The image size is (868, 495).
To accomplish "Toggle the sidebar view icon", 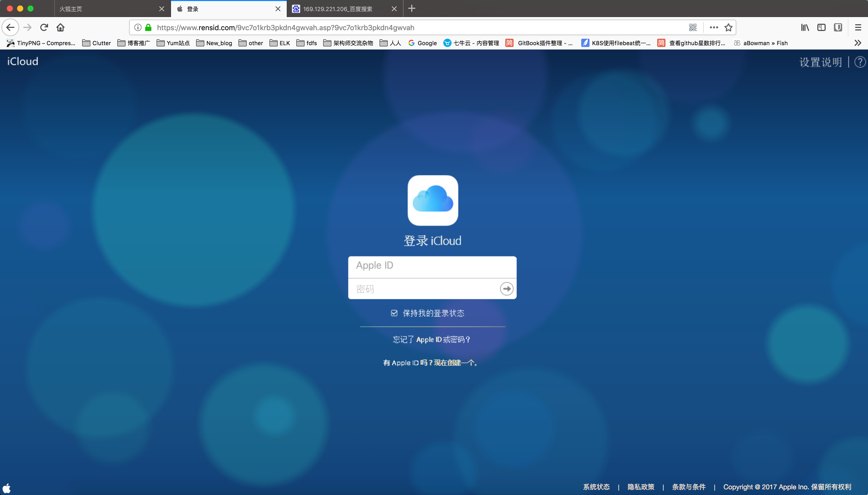I will 822,27.
